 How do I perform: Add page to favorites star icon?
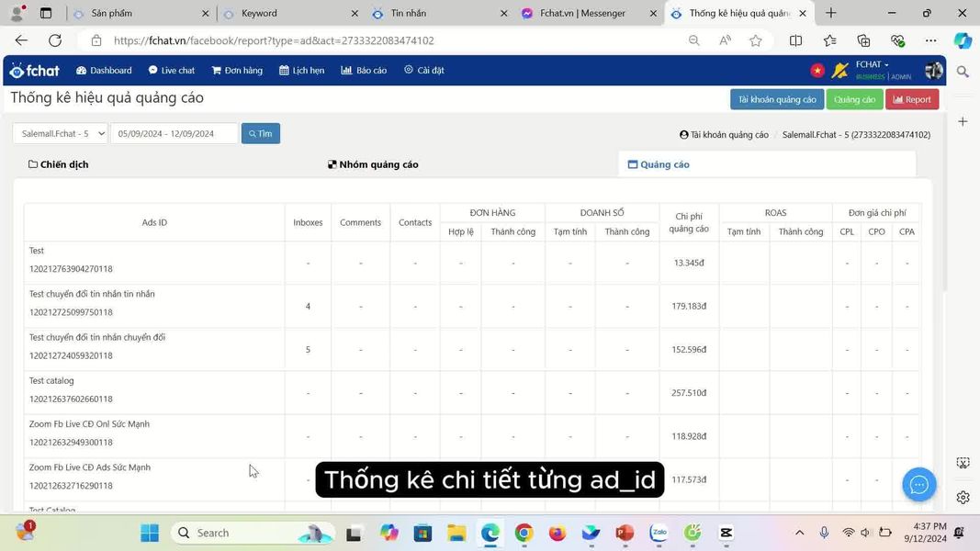tap(756, 40)
